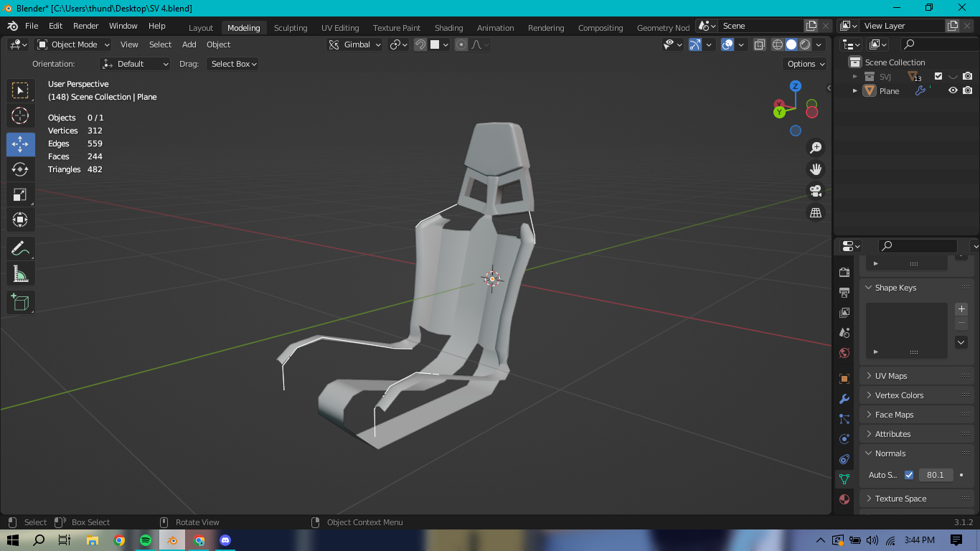Switch to the Sculpting workspace tab

click(291, 28)
